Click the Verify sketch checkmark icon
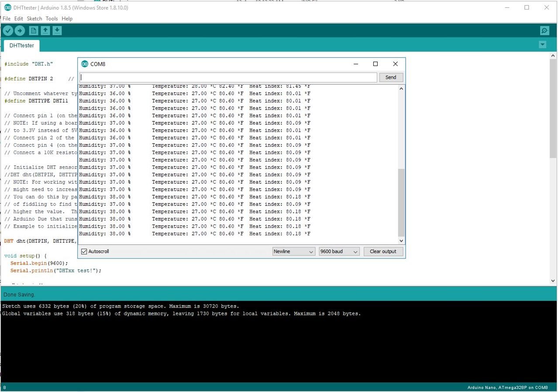 [x=8, y=31]
